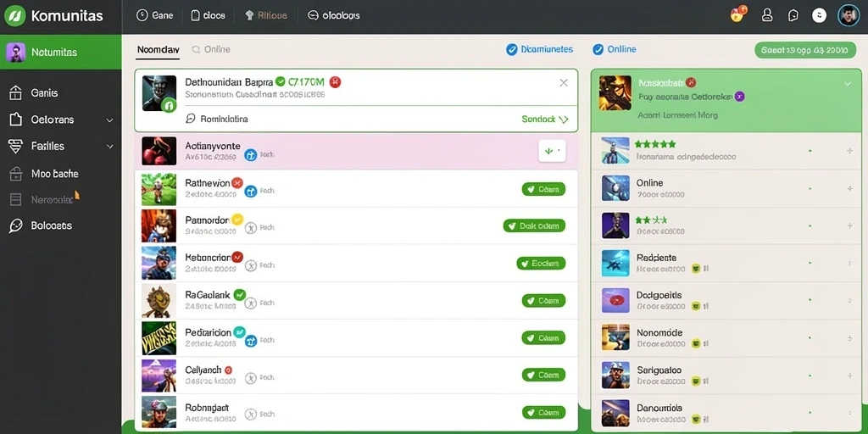Collapse the green featured panel chevron
Image resolution: width=868 pixels, height=434 pixels.
[x=848, y=84]
